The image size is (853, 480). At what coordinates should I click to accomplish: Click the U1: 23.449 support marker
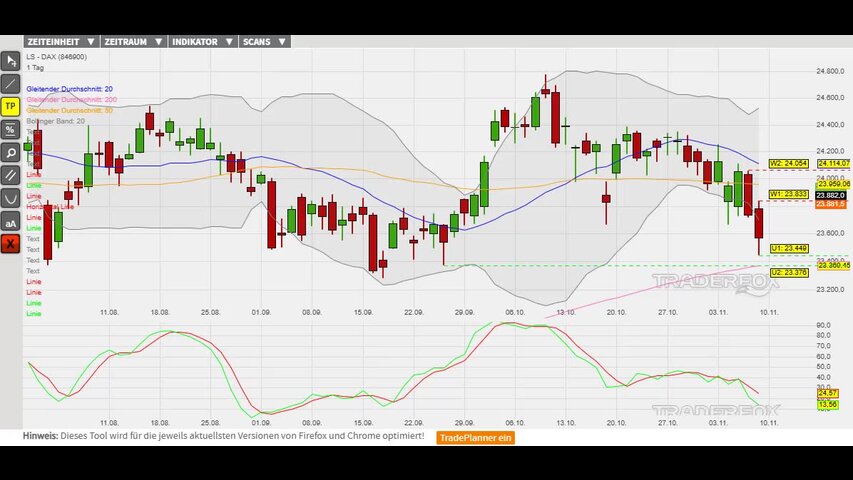coord(788,248)
